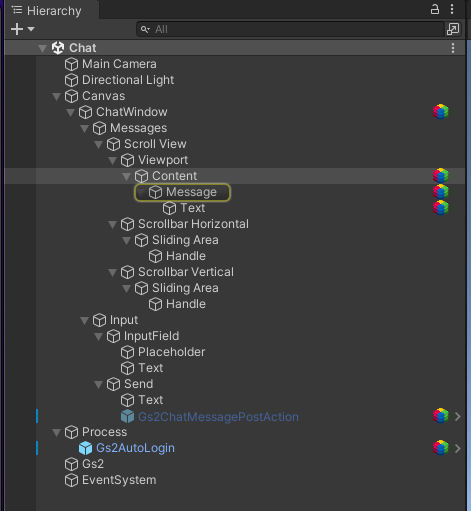Click the colorful cube icon next to ChatWindow
This screenshot has height=511, width=471.
pyautogui.click(x=441, y=112)
